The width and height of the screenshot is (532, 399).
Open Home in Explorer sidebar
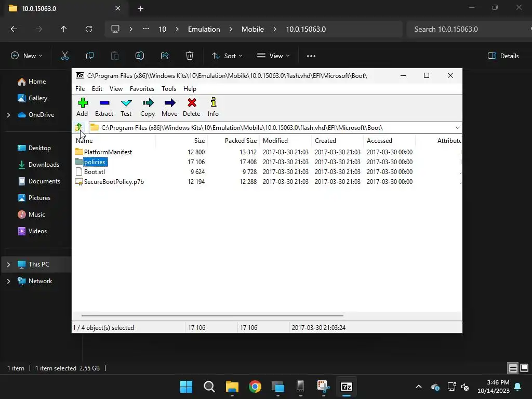[x=37, y=82]
